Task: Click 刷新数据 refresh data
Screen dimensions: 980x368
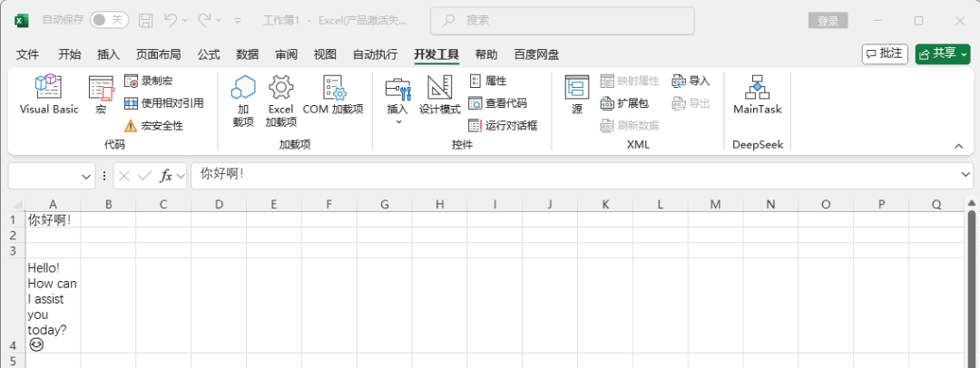Action: pyautogui.click(x=630, y=126)
